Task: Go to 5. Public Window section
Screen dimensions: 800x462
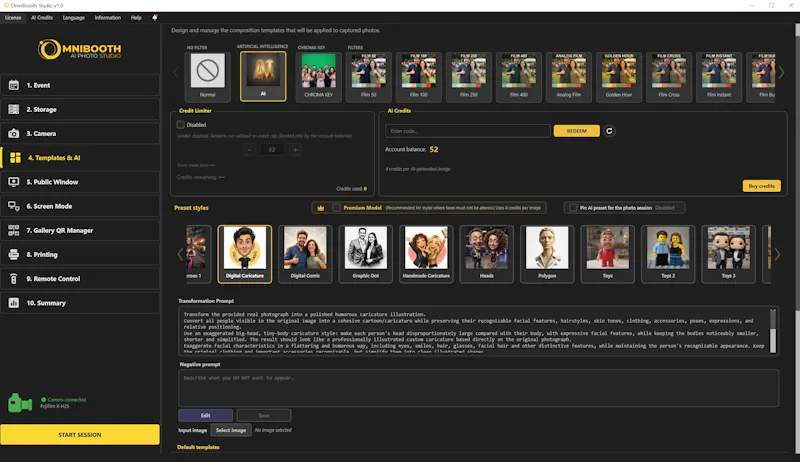Action: click(80, 182)
